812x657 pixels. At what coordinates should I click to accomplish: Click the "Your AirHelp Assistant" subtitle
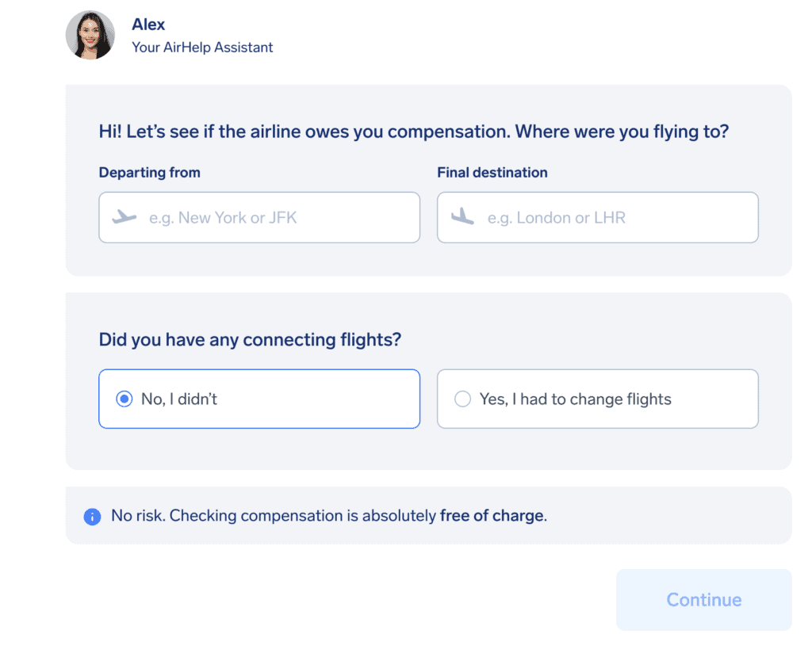[x=202, y=48]
